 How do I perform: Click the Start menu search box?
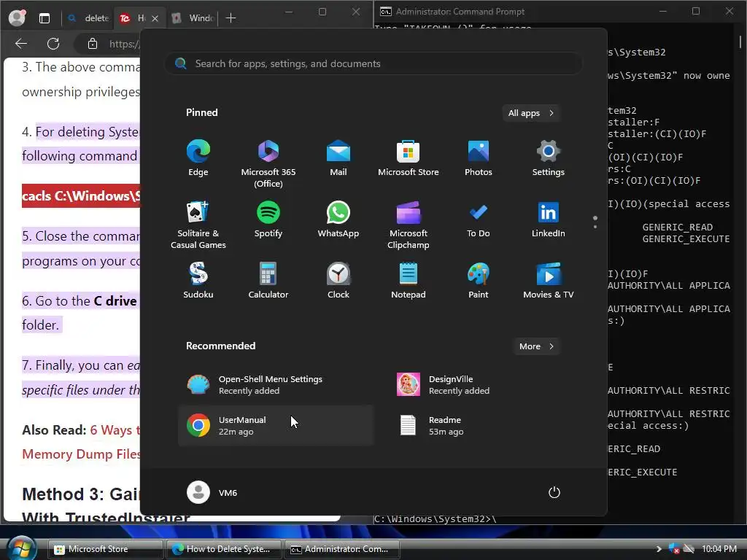(373, 63)
